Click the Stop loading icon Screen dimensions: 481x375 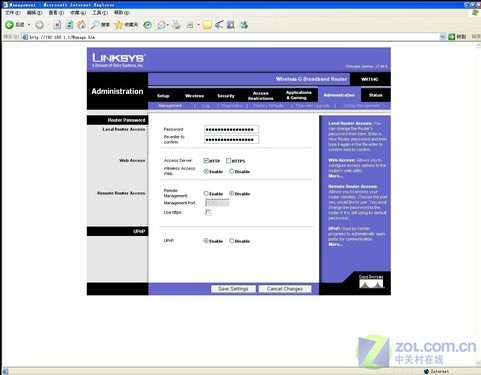click(57, 25)
